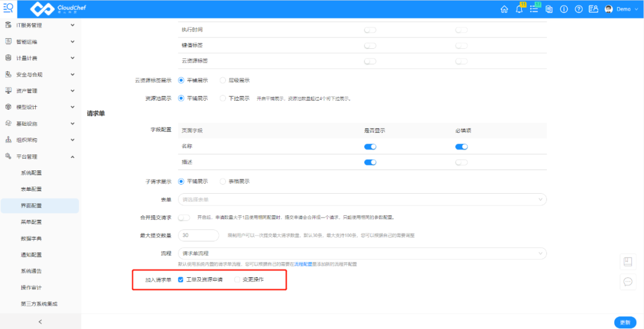Open the Demo user dropdown arrow
This screenshot has width=644, height=329.
point(637,10)
